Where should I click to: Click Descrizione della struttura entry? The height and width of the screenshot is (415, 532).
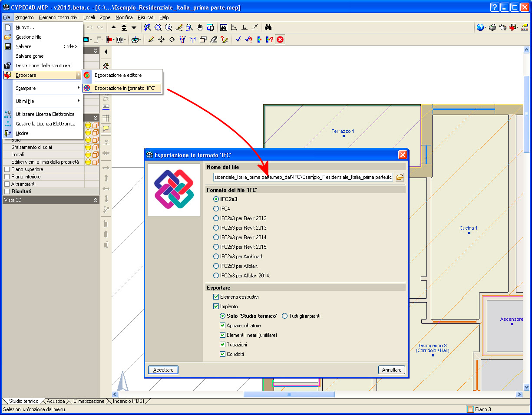[x=43, y=66]
